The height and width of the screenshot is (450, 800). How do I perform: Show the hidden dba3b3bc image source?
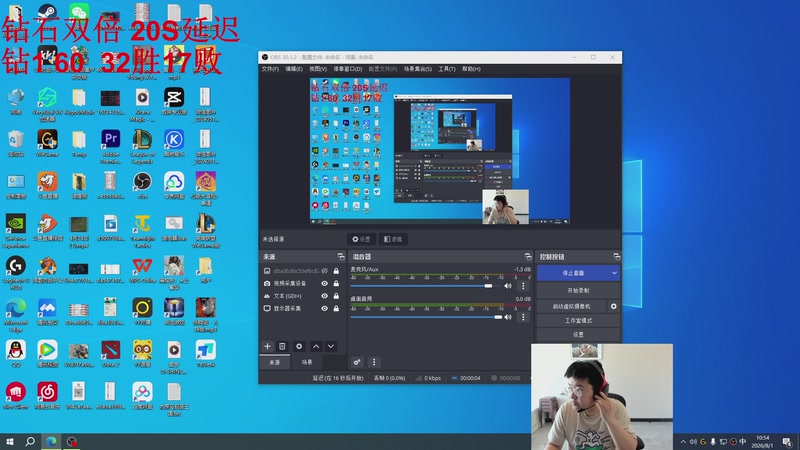[324, 271]
